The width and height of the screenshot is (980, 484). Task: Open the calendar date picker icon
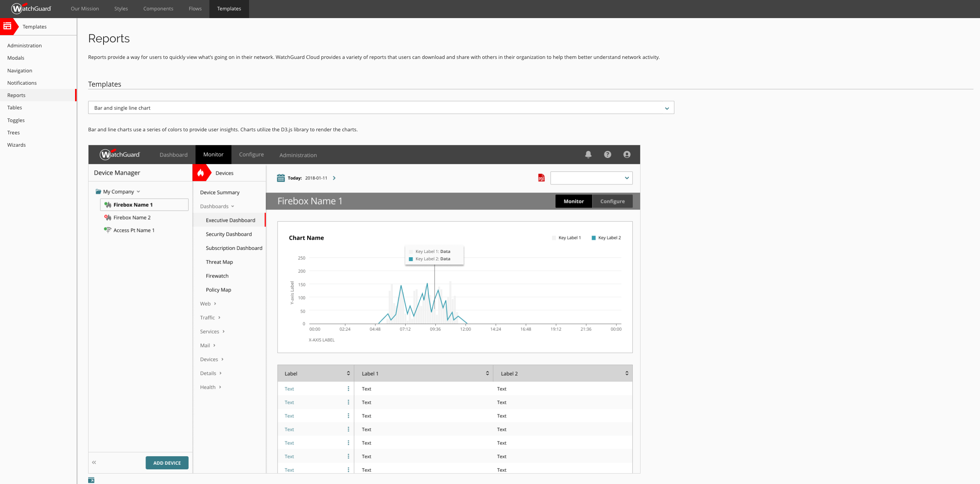[281, 178]
